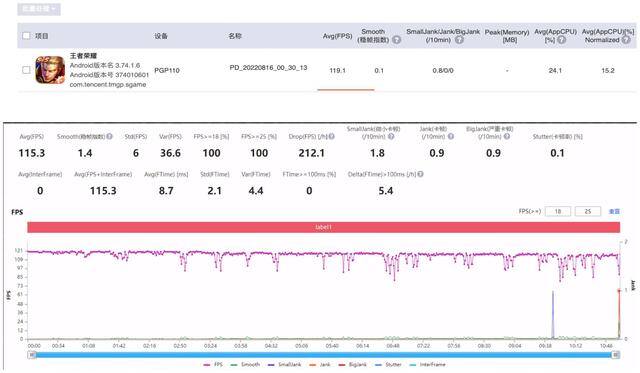This screenshot has height=373, width=640.
Task: Click the Peak(Memory) [MB] column header
Action: (x=507, y=36)
